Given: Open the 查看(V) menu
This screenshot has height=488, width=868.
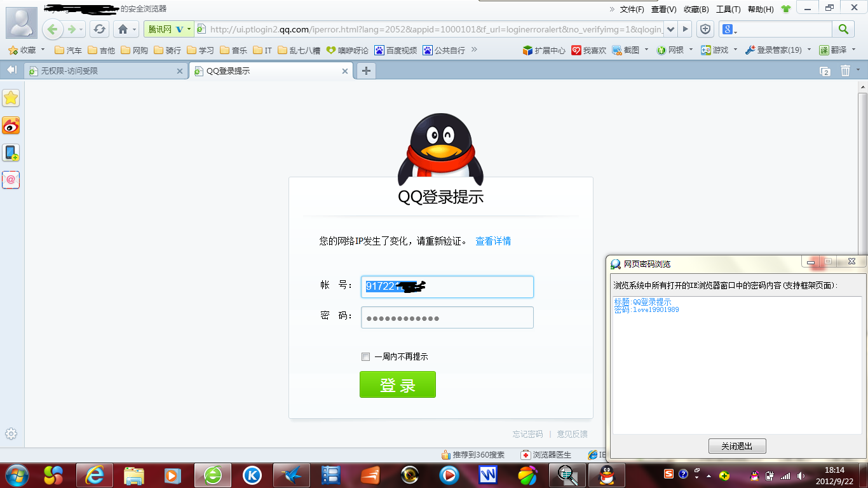Looking at the screenshot, I should 664,10.
